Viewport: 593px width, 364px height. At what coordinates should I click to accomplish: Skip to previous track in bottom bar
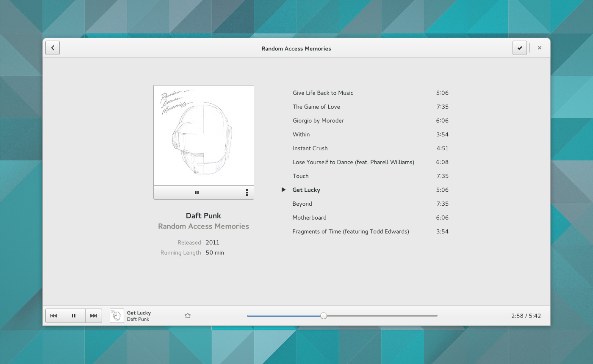pos(54,316)
